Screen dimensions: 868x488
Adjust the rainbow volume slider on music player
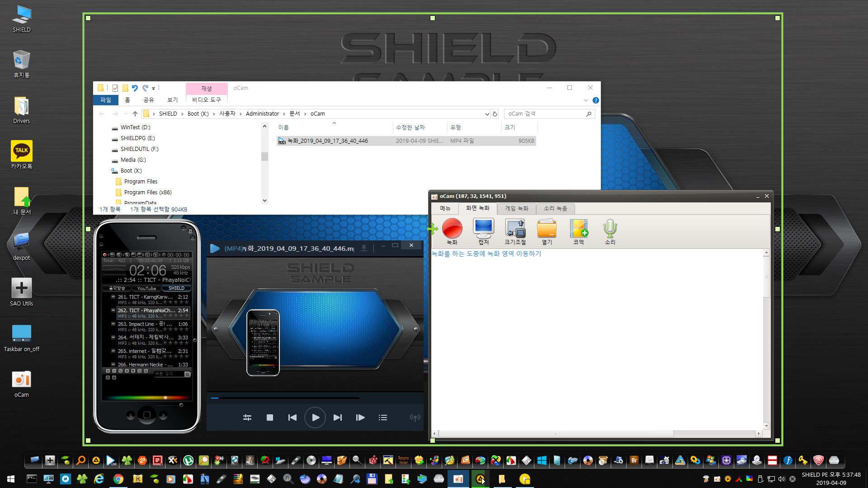(x=147, y=398)
